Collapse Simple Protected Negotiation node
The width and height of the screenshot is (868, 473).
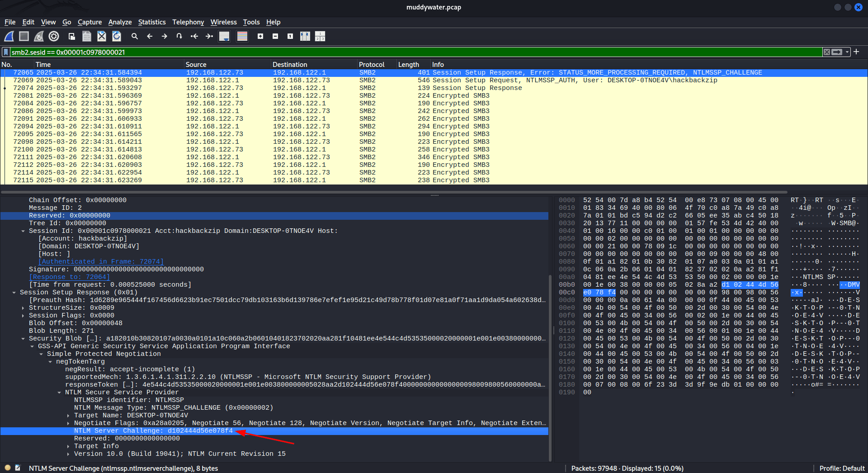[x=41, y=354]
